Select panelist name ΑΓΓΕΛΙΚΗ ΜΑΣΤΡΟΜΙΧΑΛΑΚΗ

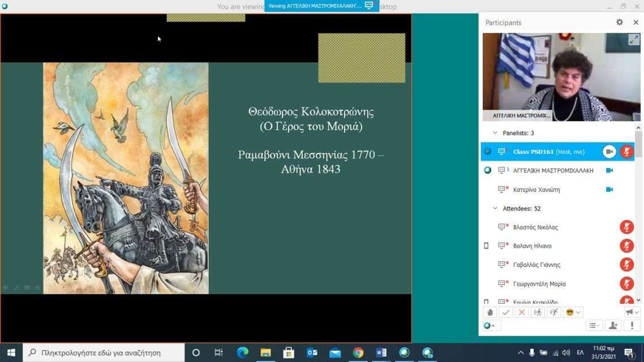[553, 170]
